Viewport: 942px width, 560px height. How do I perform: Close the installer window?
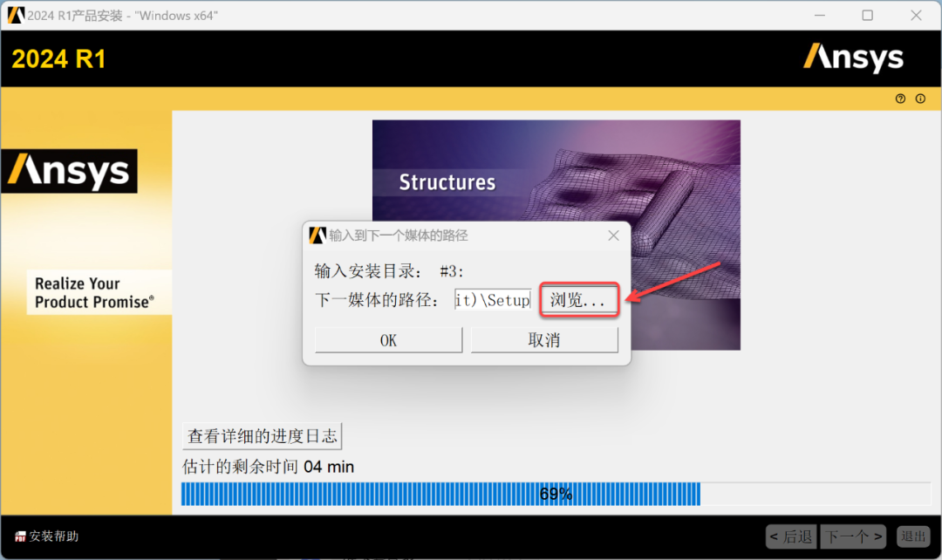916,15
